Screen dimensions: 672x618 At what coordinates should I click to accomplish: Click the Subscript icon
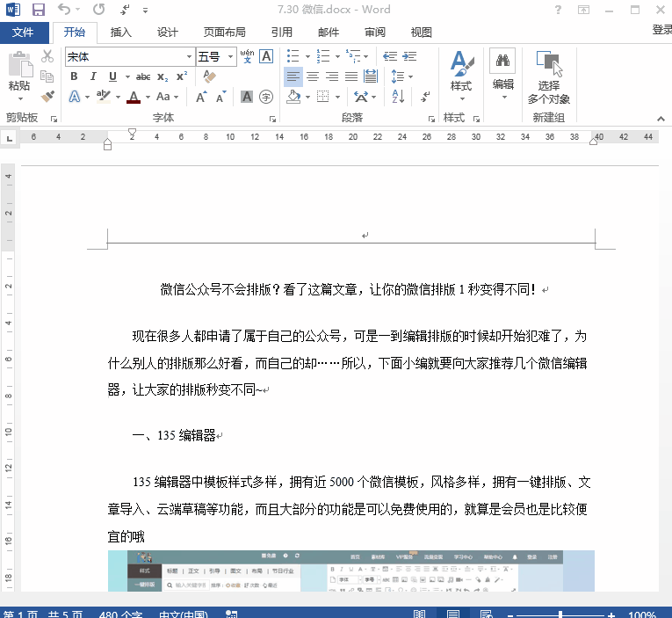[x=163, y=76]
